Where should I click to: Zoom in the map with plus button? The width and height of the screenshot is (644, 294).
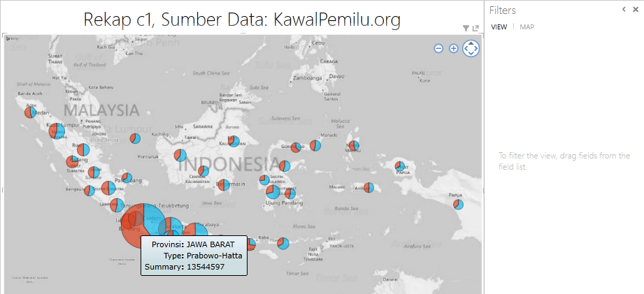pos(453,48)
